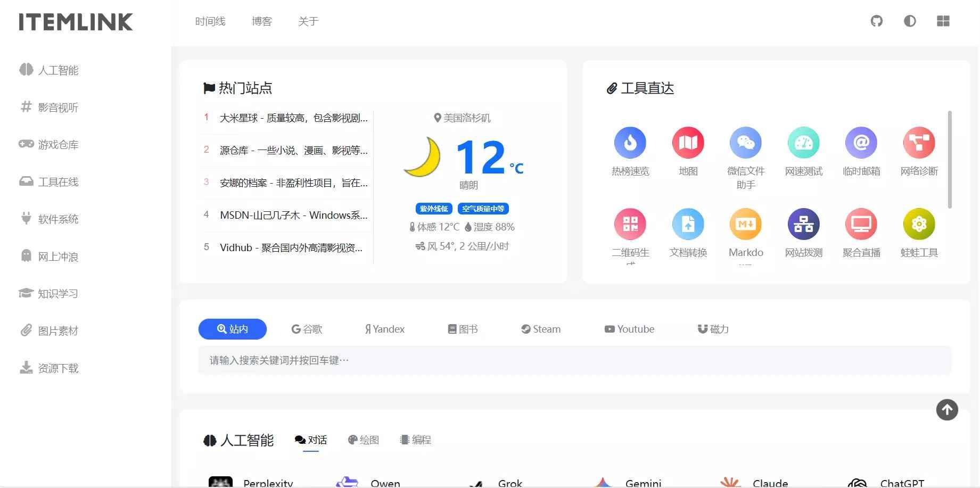This screenshot has width=980, height=488.
Task: Open the Vidhub hot site link
Action: 291,247
